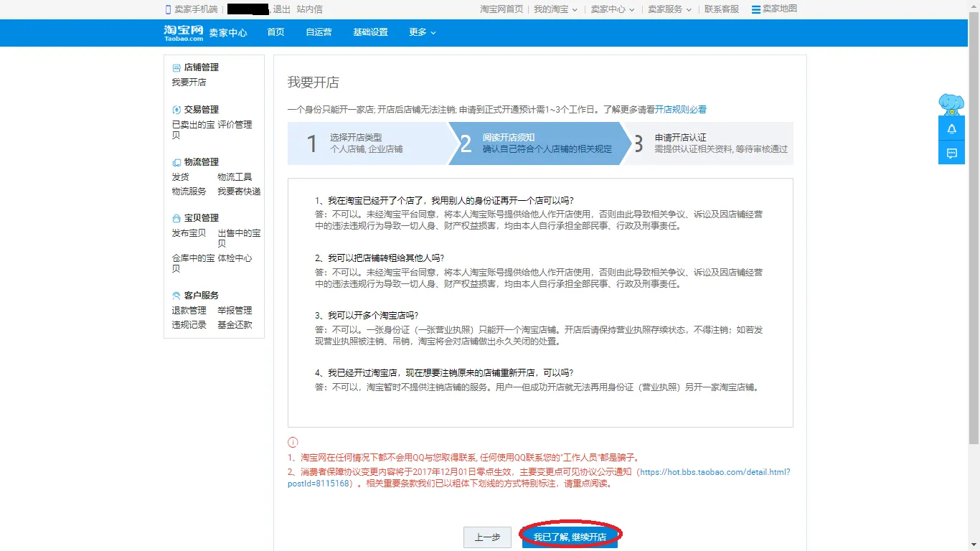
Task: Open 已卖出的宝贝 in the sidebar
Action: 193,130
